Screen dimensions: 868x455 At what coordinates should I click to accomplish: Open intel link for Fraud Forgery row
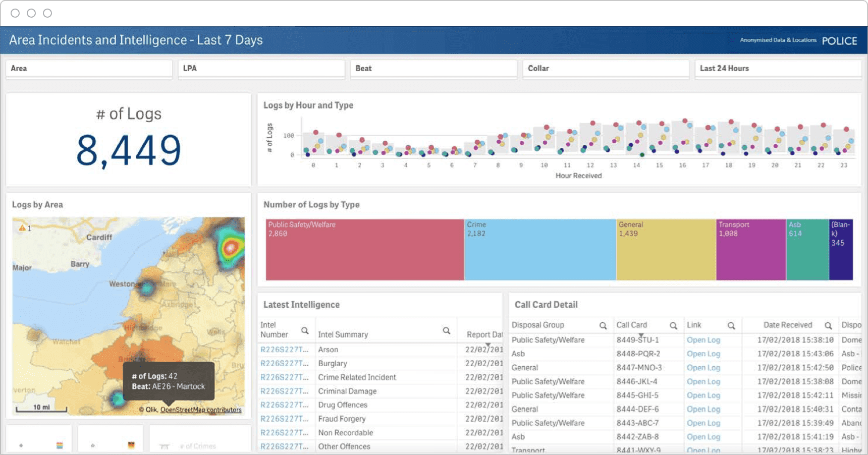click(x=284, y=419)
